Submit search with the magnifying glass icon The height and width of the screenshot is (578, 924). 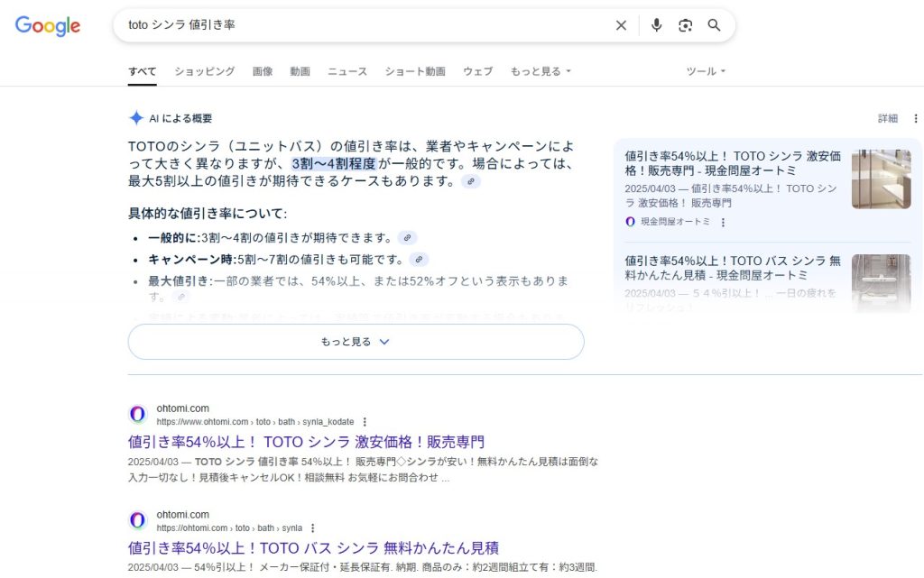pos(715,25)
